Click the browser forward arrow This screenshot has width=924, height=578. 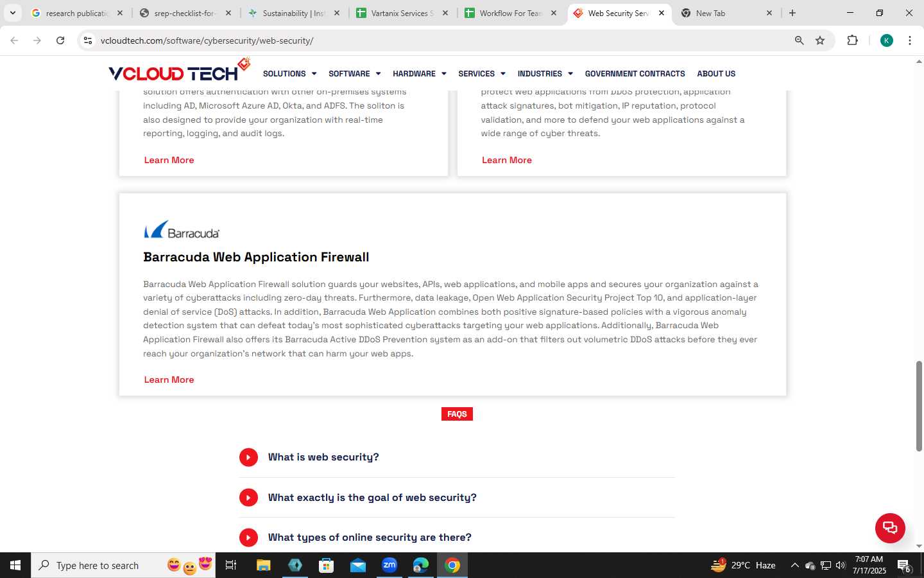(37, 40)
